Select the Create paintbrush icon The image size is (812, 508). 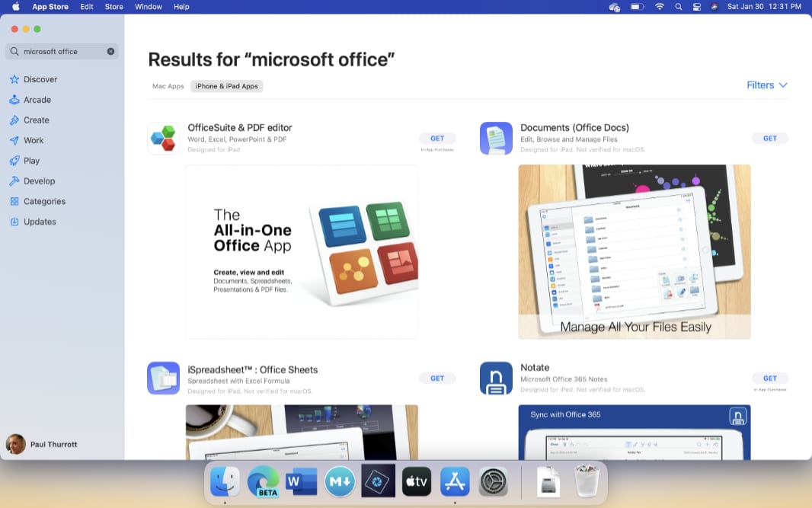(x=14, y=120)
